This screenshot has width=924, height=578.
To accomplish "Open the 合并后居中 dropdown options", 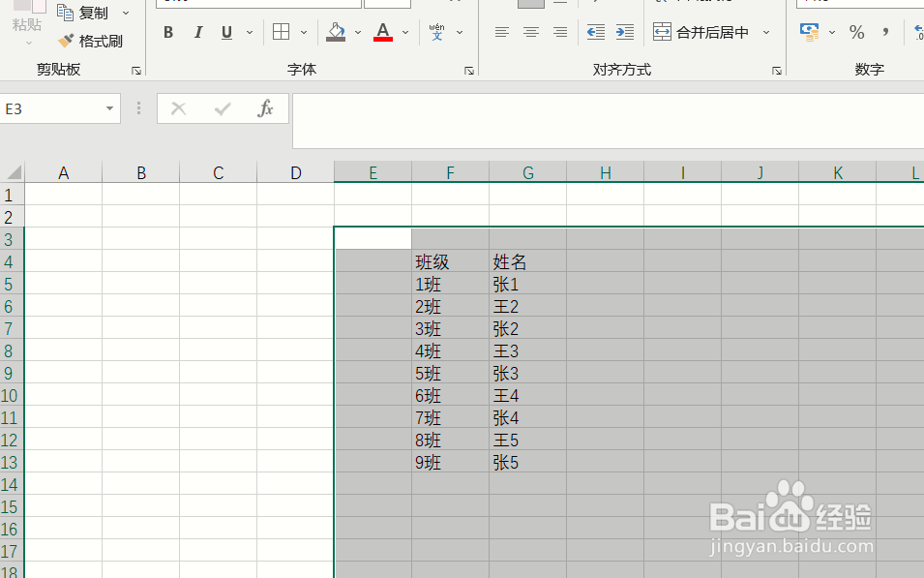I will tap(765, 32).
